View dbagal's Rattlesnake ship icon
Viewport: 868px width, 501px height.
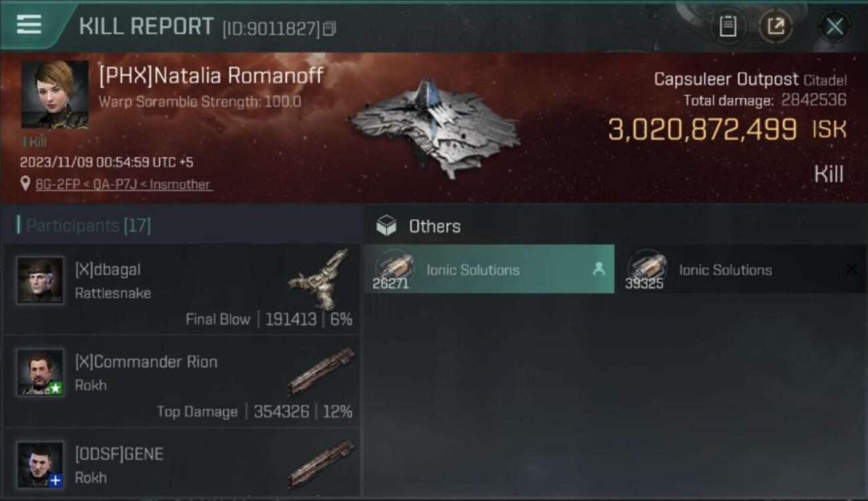pos(319,279)
